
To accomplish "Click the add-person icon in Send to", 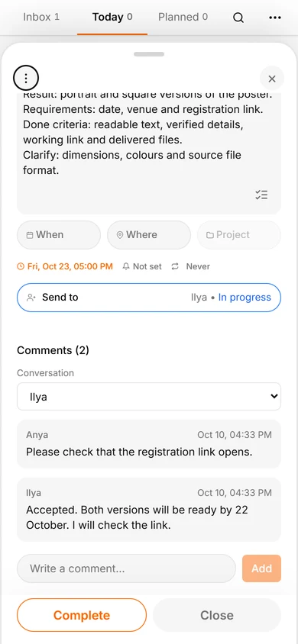I will coord(31,298).
